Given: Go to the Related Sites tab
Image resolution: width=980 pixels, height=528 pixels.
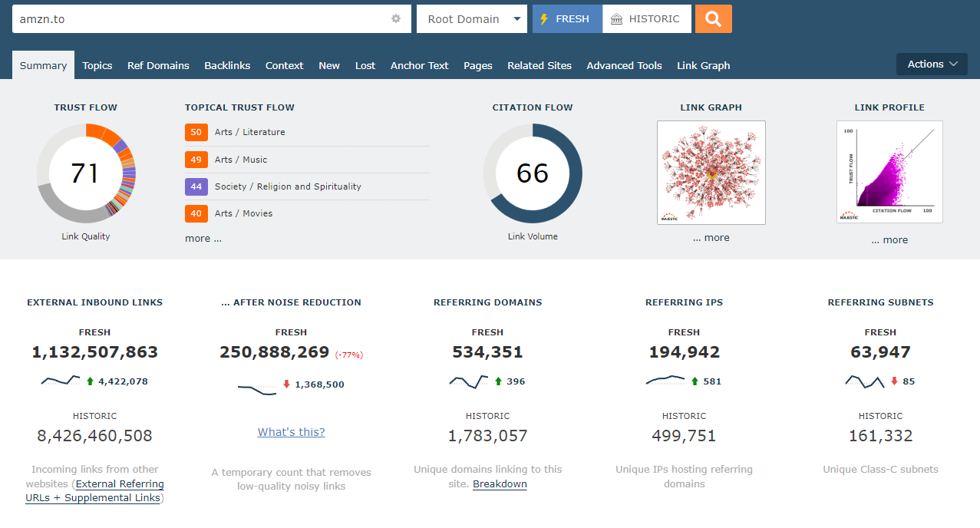Looking at the screenshot, I should click(x=539, y=65).
